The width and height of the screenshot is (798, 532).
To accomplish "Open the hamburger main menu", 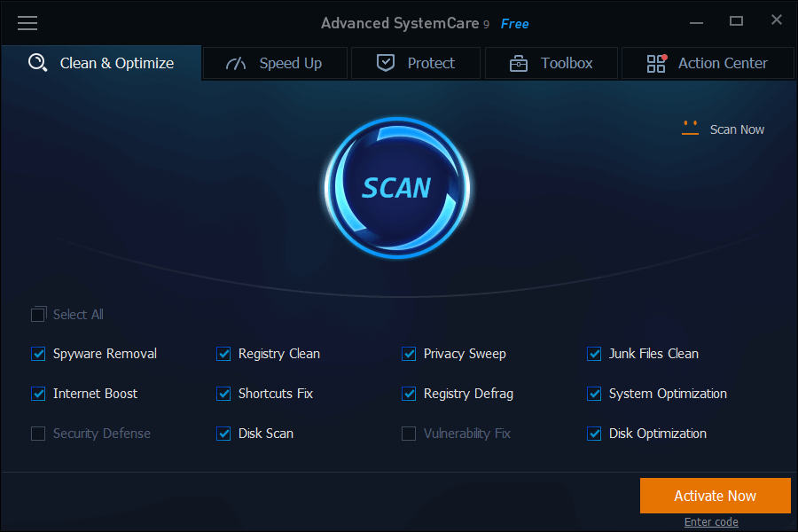I will [27, 23].
